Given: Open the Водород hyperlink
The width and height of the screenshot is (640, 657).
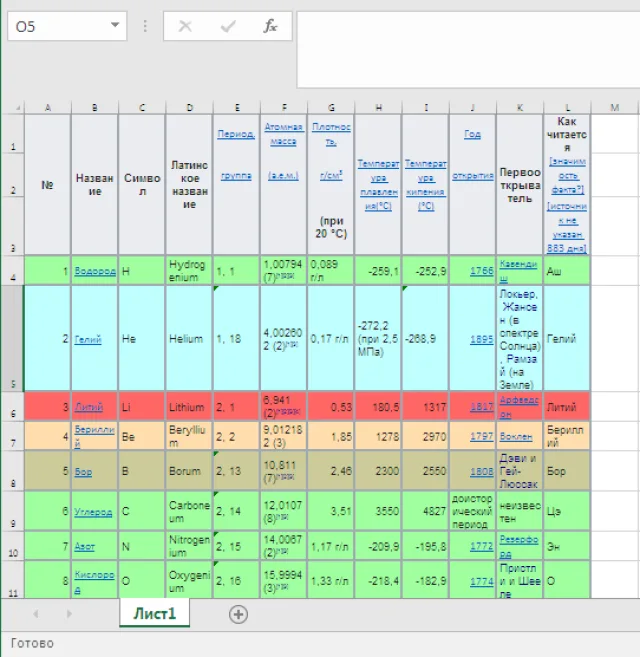Looking at the screenshot, I should point(95,271).
